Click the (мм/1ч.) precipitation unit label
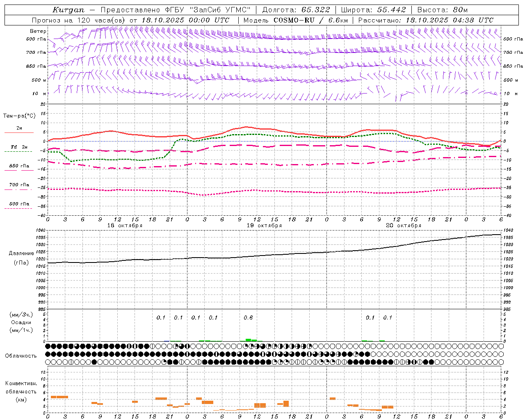 21,330
